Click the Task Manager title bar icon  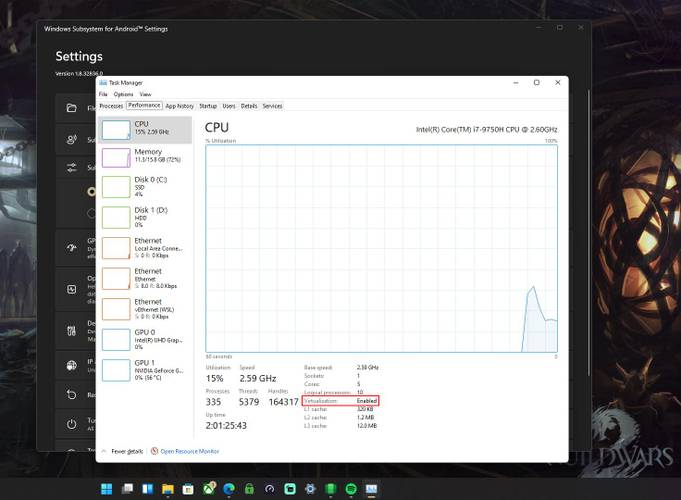point(103,83)
